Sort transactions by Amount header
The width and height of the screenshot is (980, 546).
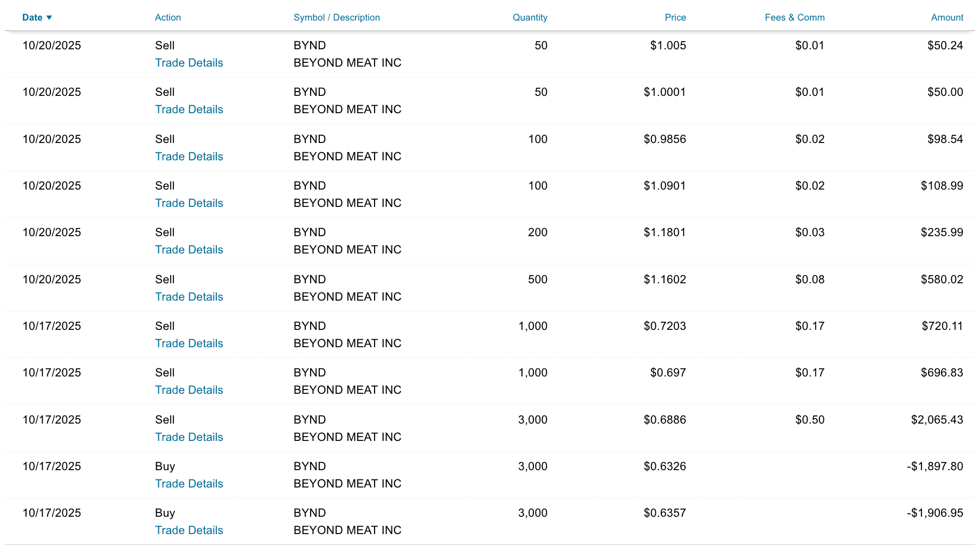click(946, 17)
